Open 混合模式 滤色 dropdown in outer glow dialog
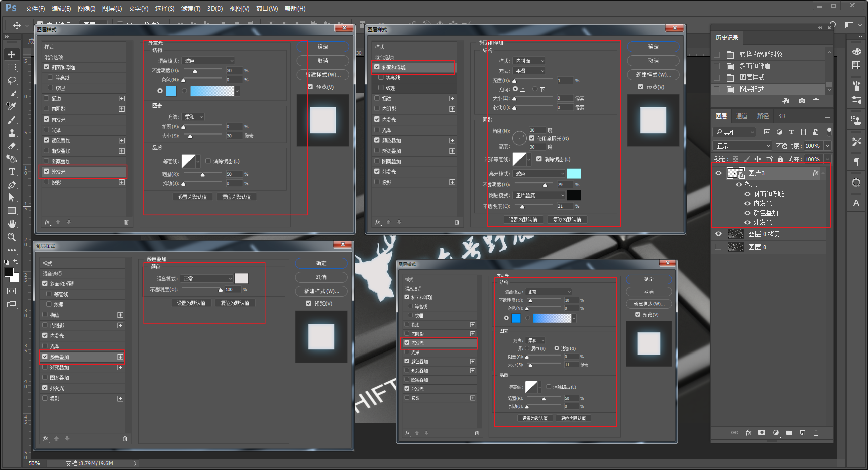The height and width of the screenshot is (470, 868). [x=208, y=61]
